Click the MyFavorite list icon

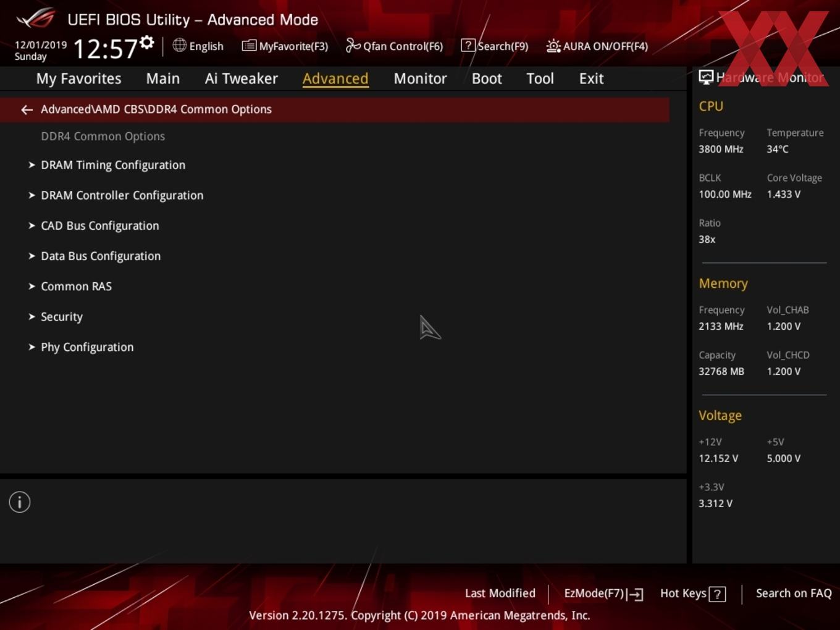click(249, 46)
